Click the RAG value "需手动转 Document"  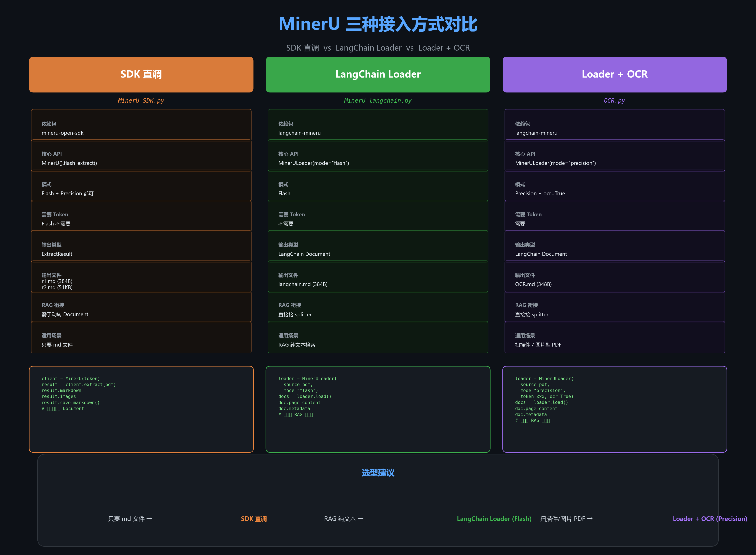tap(65, 314)
